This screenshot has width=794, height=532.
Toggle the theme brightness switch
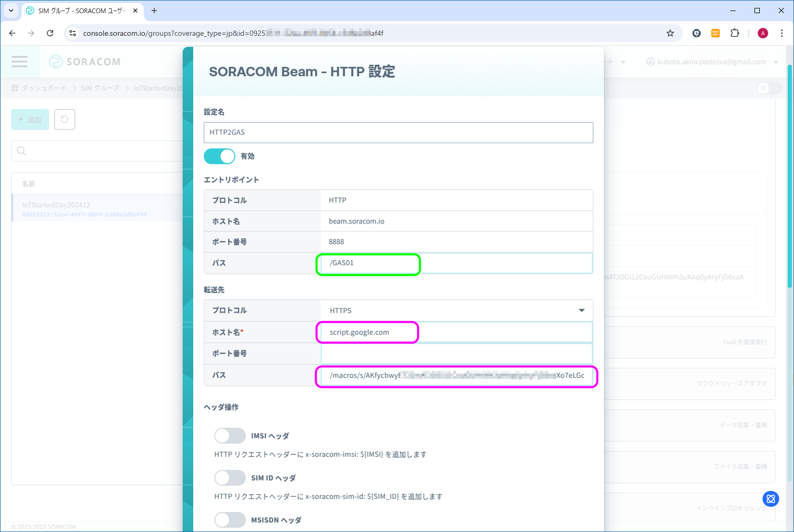point(769,88)
